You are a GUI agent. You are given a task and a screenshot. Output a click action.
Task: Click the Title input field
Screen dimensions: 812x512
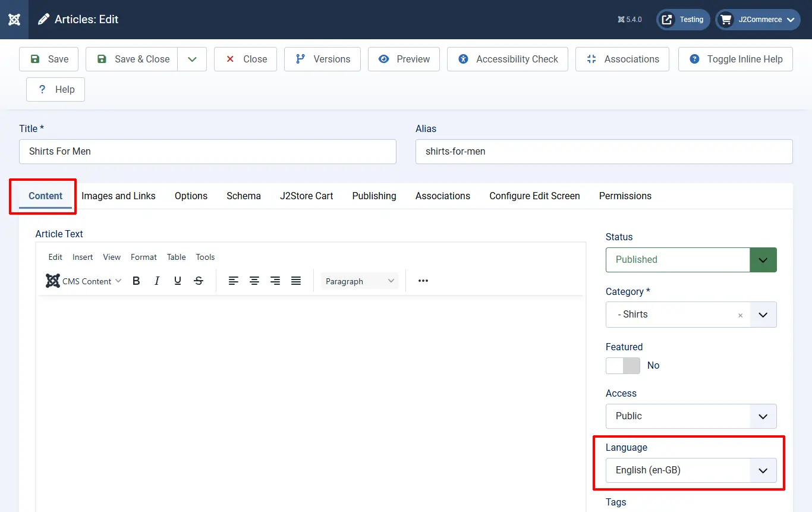207,152
